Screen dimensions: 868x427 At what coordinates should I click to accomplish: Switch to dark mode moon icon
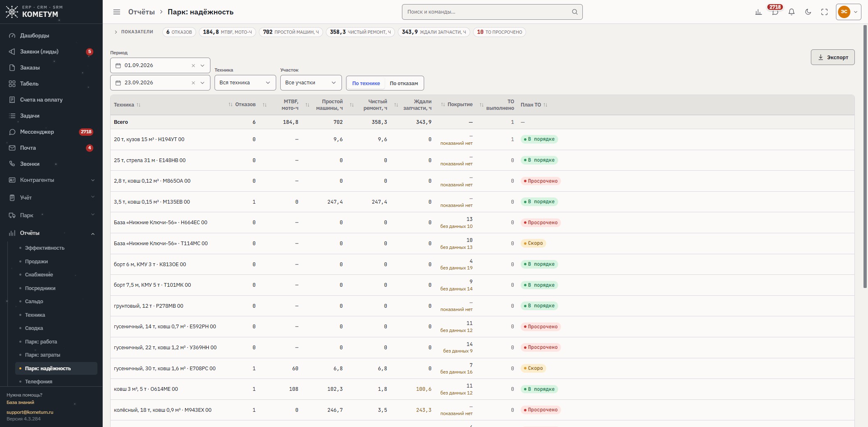point(808,12)
